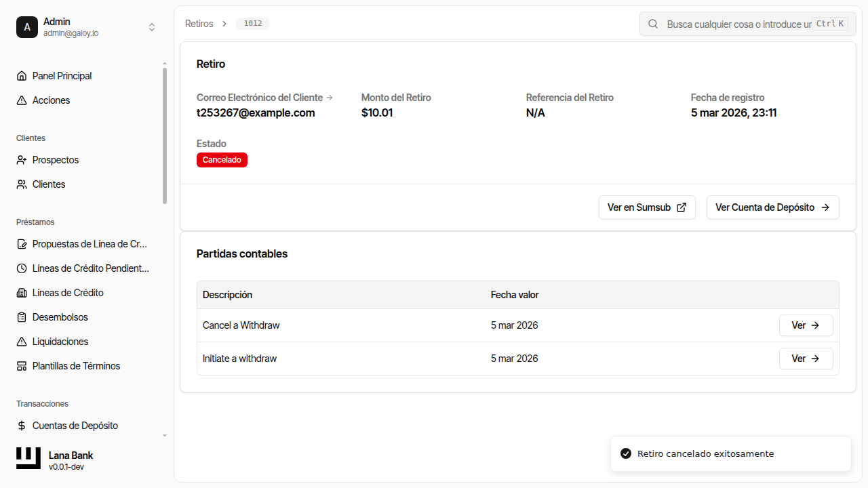Open Ver Cuenta de Depósito

tap(772, 207)
